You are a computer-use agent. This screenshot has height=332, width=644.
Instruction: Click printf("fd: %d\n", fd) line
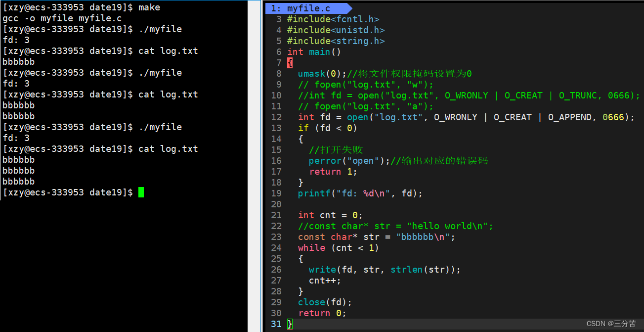point(360,193)
